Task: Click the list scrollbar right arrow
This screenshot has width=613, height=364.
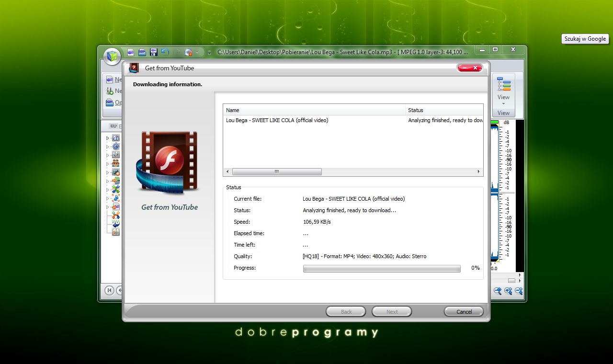Action: [478, 171]
